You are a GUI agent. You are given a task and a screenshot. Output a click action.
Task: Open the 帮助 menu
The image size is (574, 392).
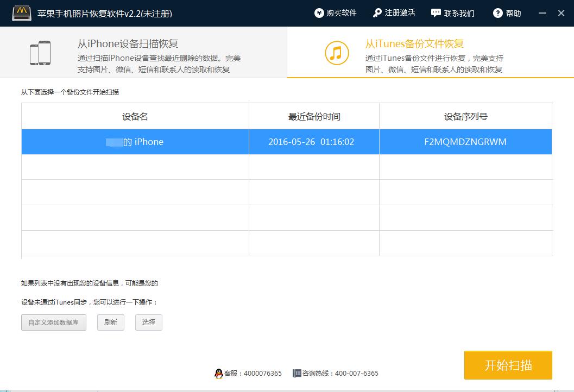point(507,13)
